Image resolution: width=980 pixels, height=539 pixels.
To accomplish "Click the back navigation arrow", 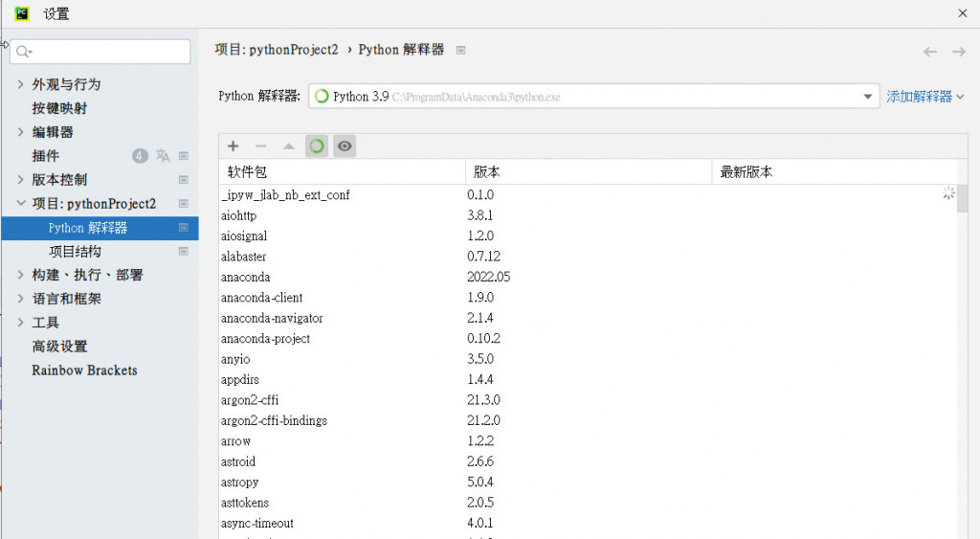I will coord(930,52).
